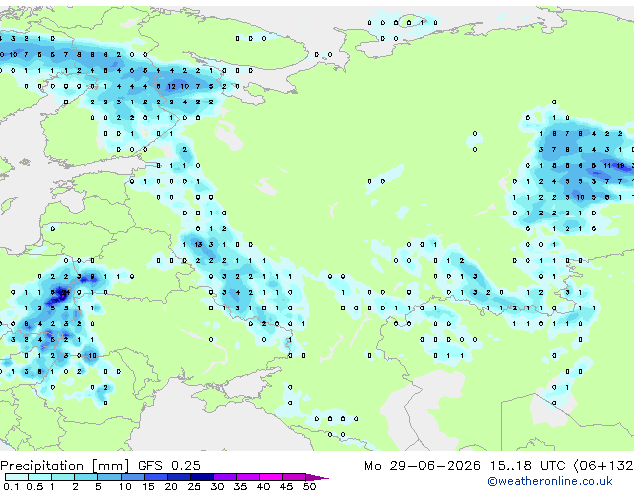Image resolution: width=634 pixels, height=490 pixels.
Task: Click the legend label '0.5'
Action: pos(35,486)
